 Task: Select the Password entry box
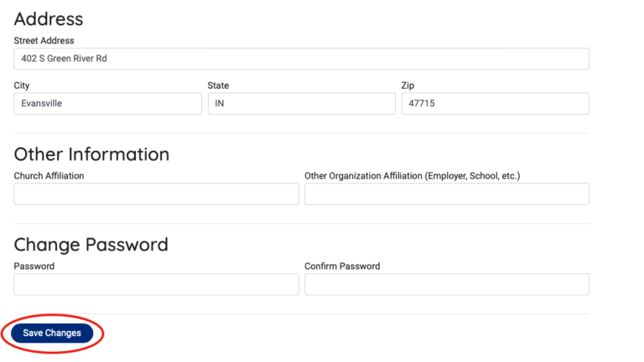(156, 285)
